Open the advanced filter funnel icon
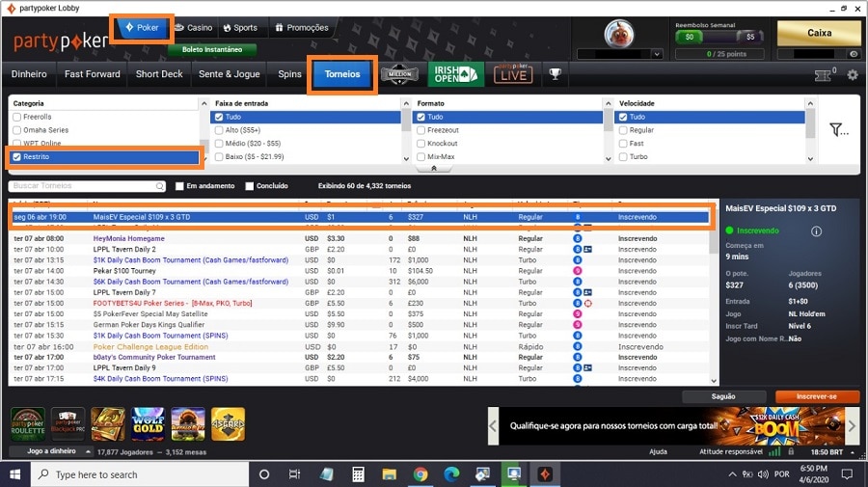868x487 pixels. pyautogui.click(x=838, y=129)
